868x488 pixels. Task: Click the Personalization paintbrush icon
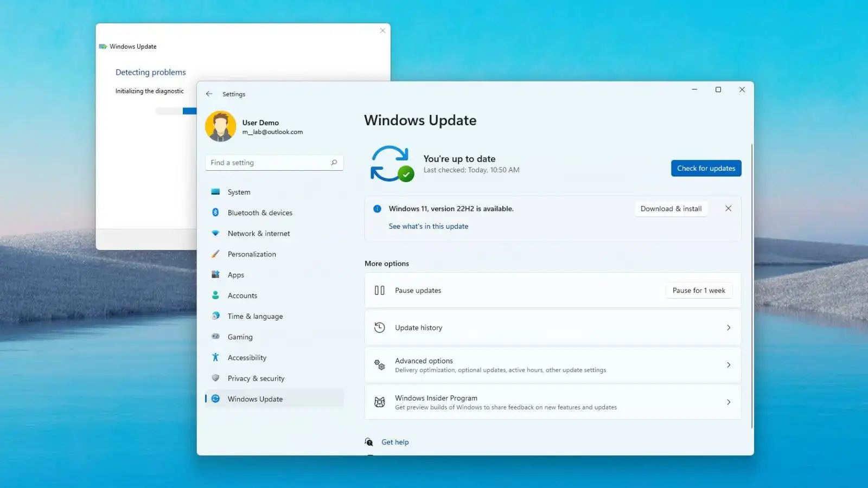[x=215, y=254]
